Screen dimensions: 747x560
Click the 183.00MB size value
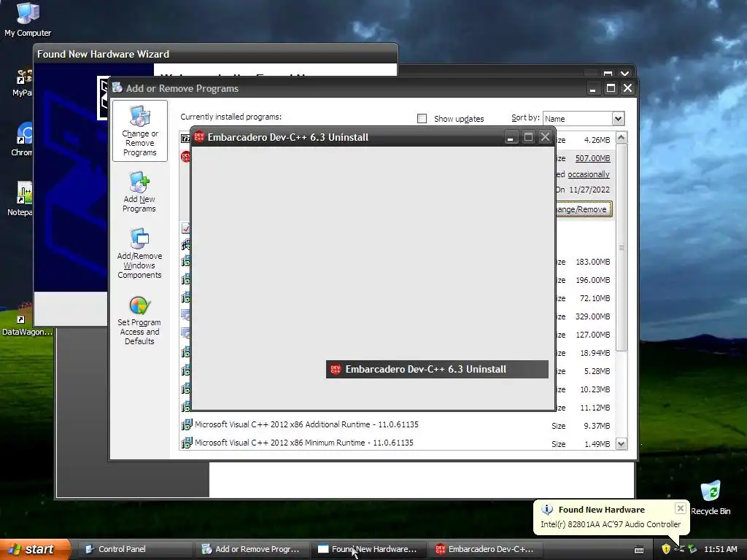tap(592, 262)
